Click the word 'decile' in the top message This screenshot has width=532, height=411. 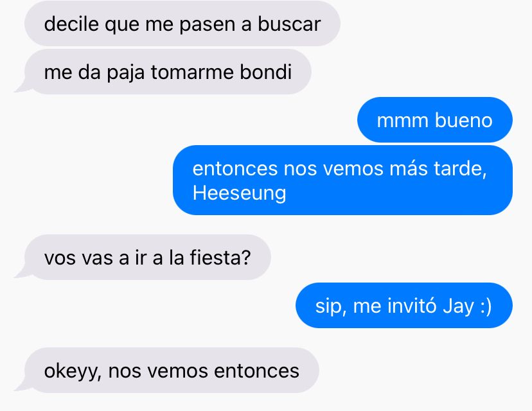pyautogui.click(x=71, y=24)
